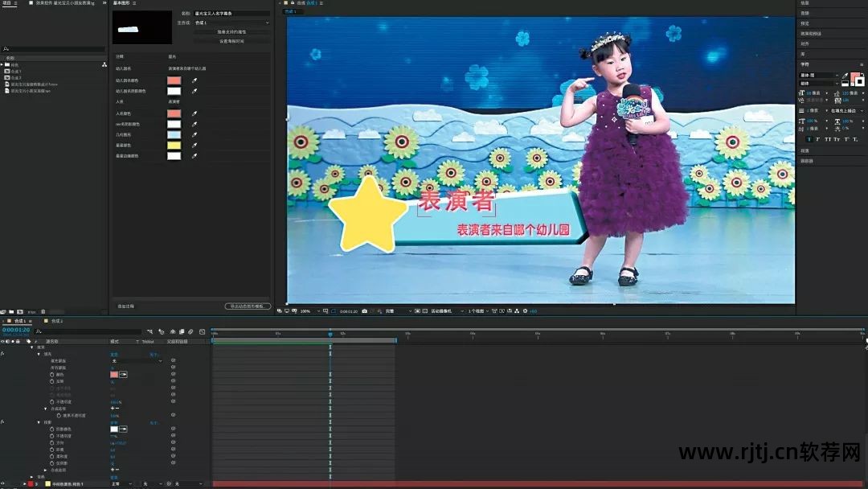Screen dimensions: 868x489
Task: Enable motion blur in the timeline toolbar
Action: click(173, 331)
